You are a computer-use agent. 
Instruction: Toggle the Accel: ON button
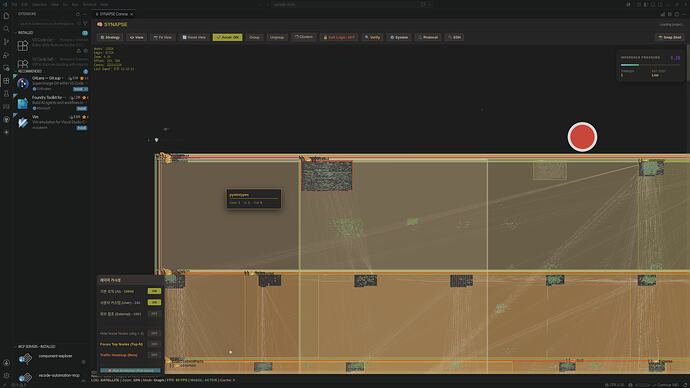pyautogui.click(x=228, y=37)
